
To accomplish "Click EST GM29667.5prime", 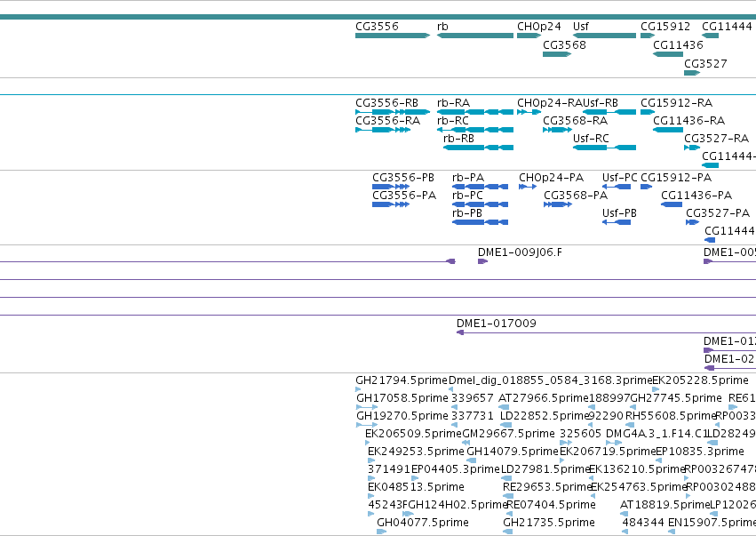I will pyautogui.click(x=466, y=443).
